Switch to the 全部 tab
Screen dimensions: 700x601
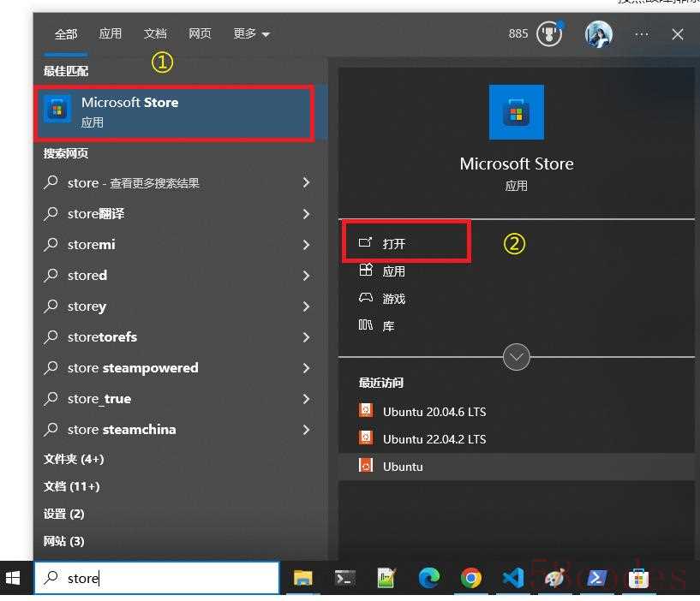(x=66, y=34)
